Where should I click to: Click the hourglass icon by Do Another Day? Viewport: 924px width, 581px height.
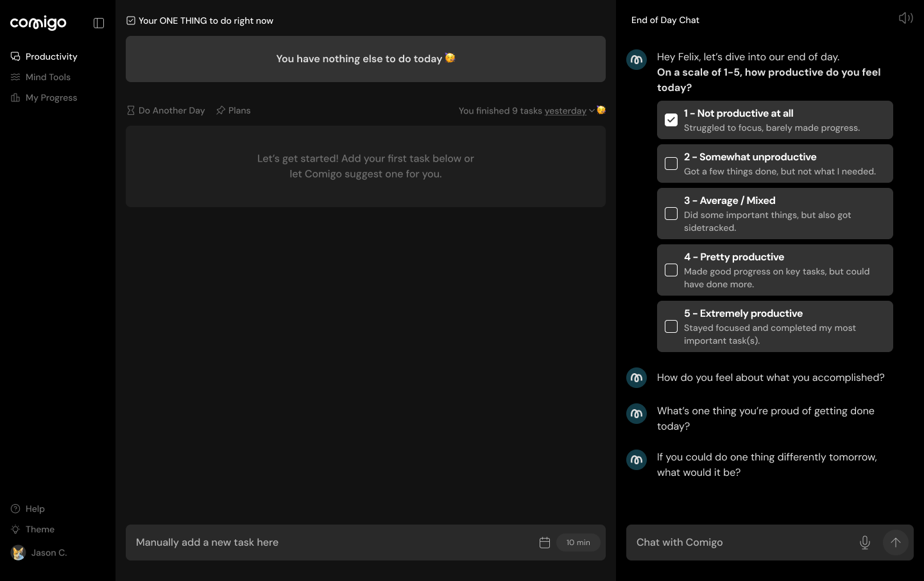(131, 110)
